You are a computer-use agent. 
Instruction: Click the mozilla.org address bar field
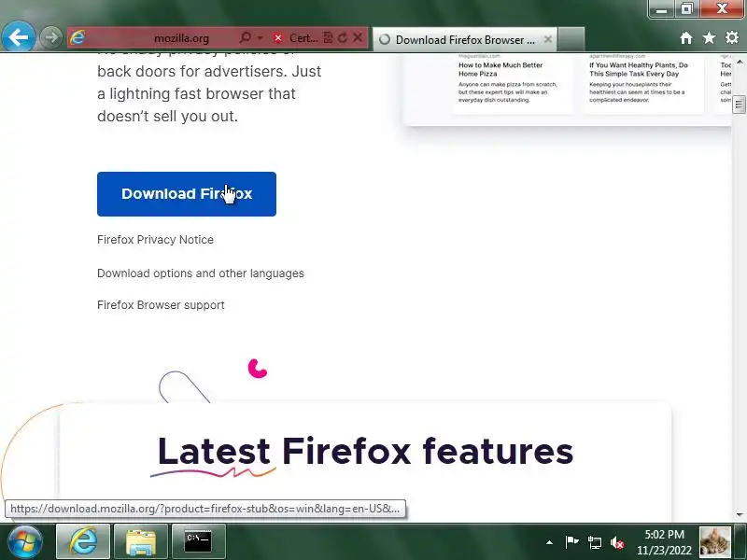[x=181, y=38]
